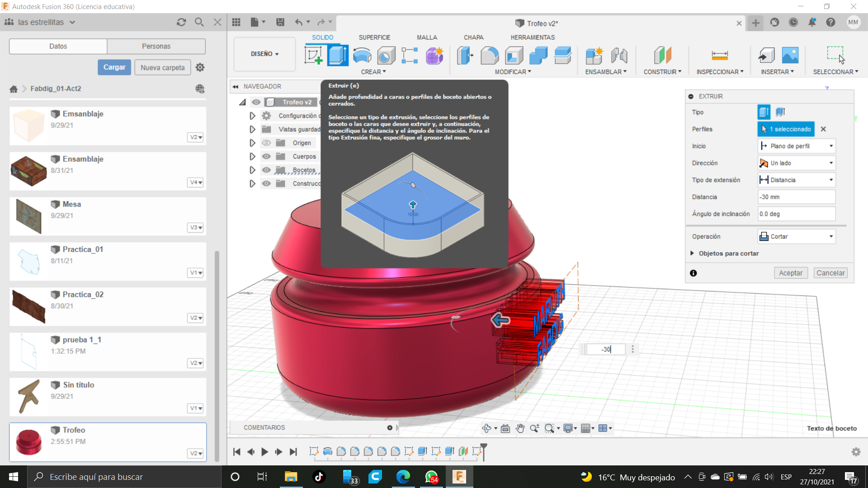This screenshot has width=868, height=488.
Task: Toggle visibility of Cuerpos folder
Action: tap(266, 156)
